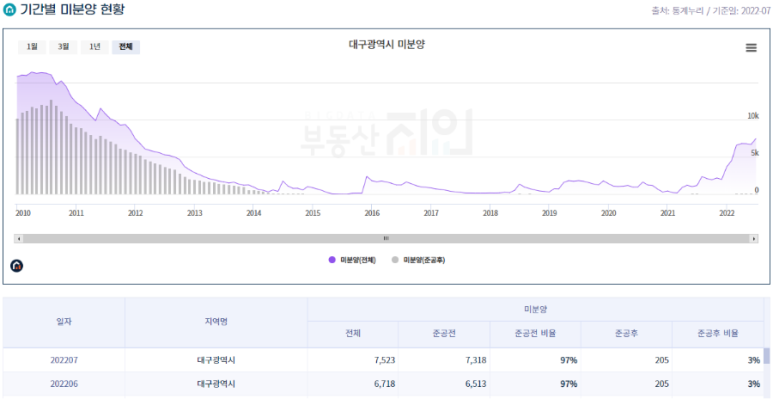773x399 pixels.
Task: Click 97% in the 202207 row
Action: click(x=569, y=360)
